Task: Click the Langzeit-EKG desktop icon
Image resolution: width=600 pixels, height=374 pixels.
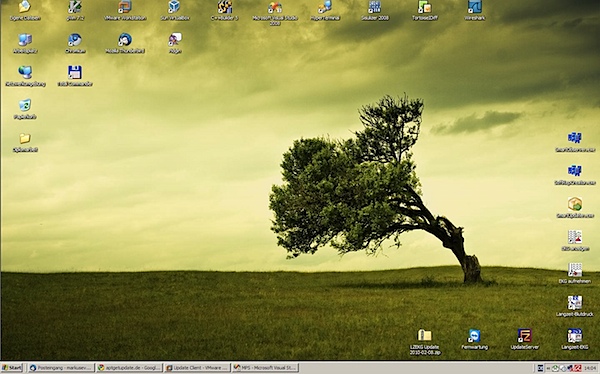Action: [575, 340]
